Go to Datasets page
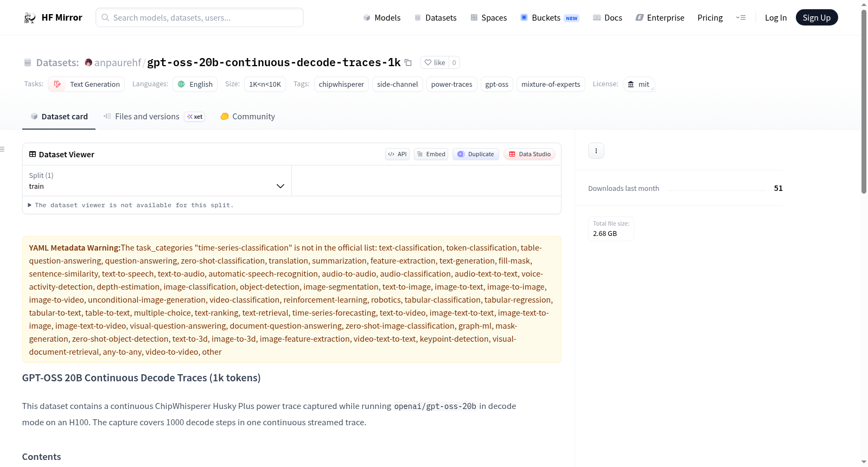The image size is (868, 467). pyautogui.click(x=436, y=18)
